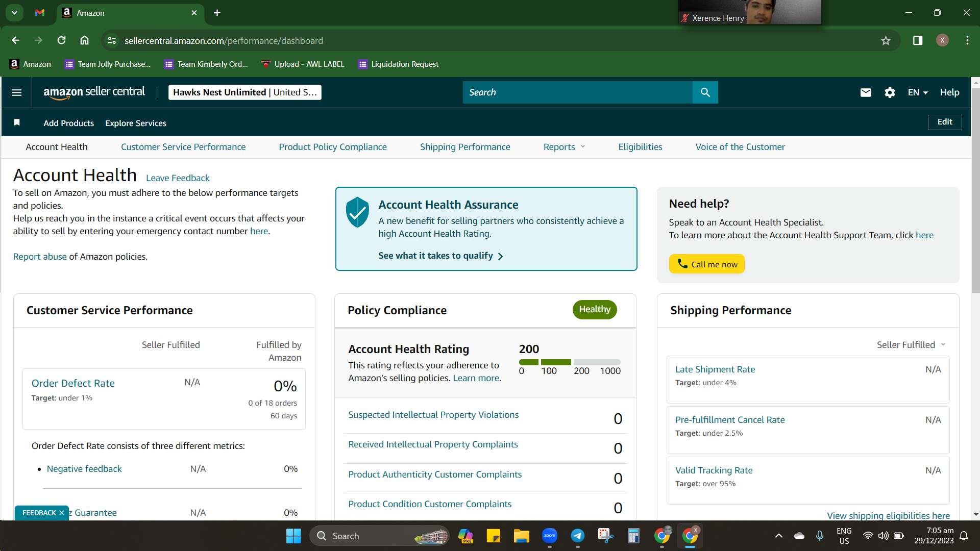Open Team Jolly Purchase bookmark
The width and height of the screenshot is (980, 551).
point(108,64)
